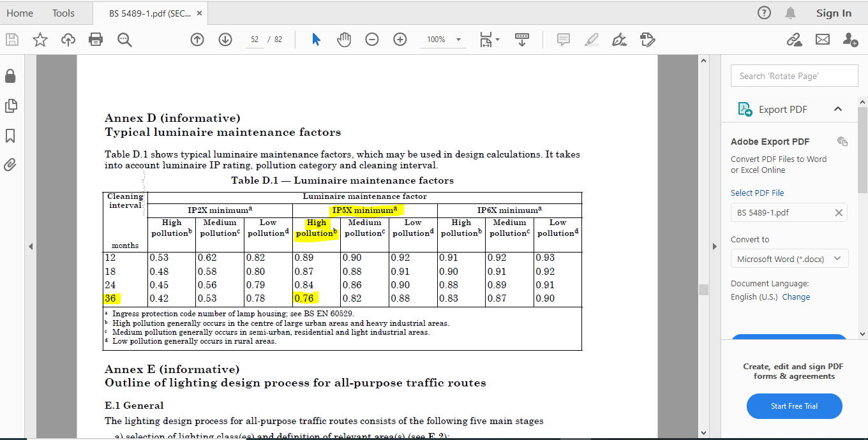
Task: Collapse the right tools pane arrow
Action: (715, 246)
